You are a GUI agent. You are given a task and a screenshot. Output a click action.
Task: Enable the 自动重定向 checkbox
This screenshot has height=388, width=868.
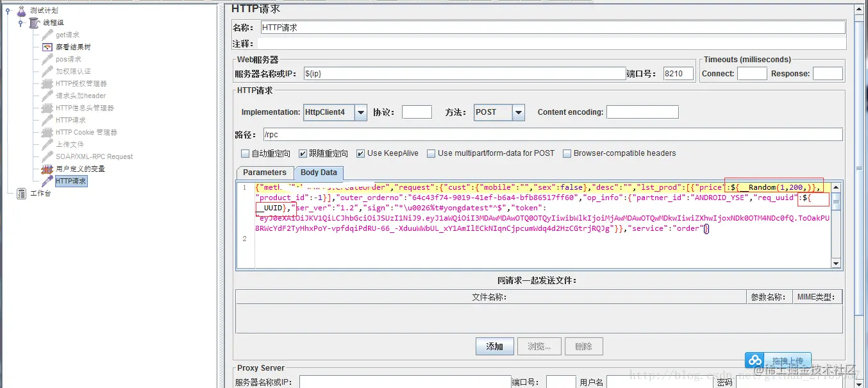tap(245, 153)
